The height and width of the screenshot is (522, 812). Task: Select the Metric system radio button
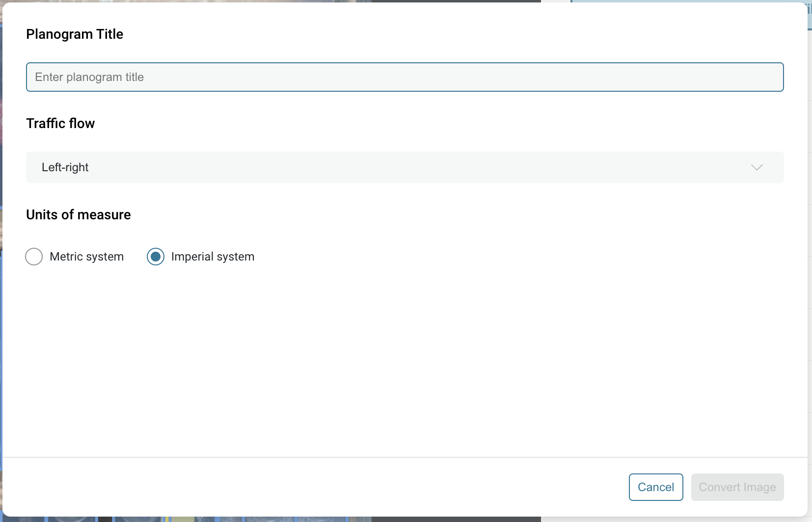(34, 257)
